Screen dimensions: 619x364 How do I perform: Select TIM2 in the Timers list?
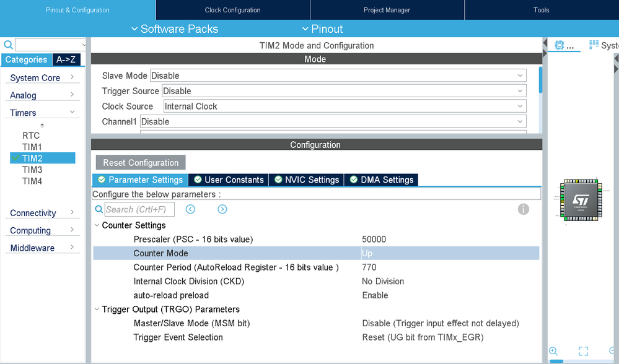pyautogui.click(x=43, y=158)
